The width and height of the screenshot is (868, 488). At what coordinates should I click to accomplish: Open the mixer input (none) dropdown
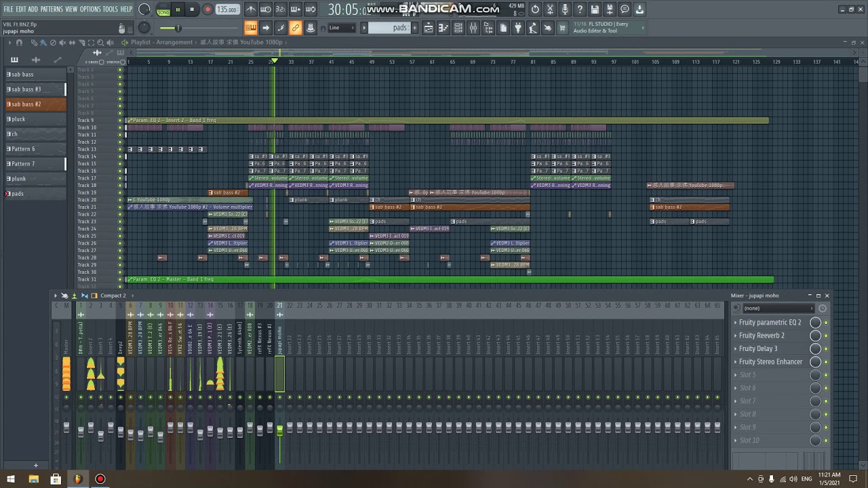point(778,308)
